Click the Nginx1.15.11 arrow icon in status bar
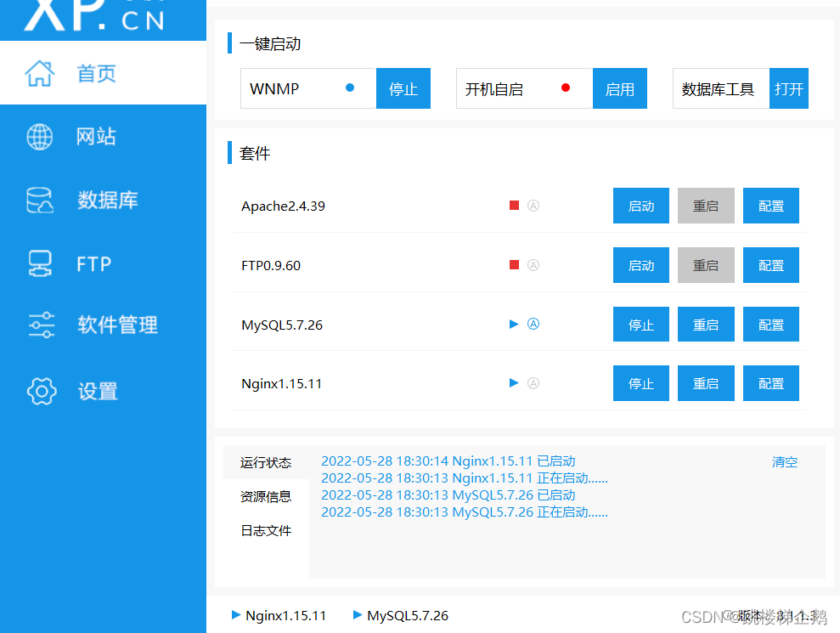 (x=236, y=615)
